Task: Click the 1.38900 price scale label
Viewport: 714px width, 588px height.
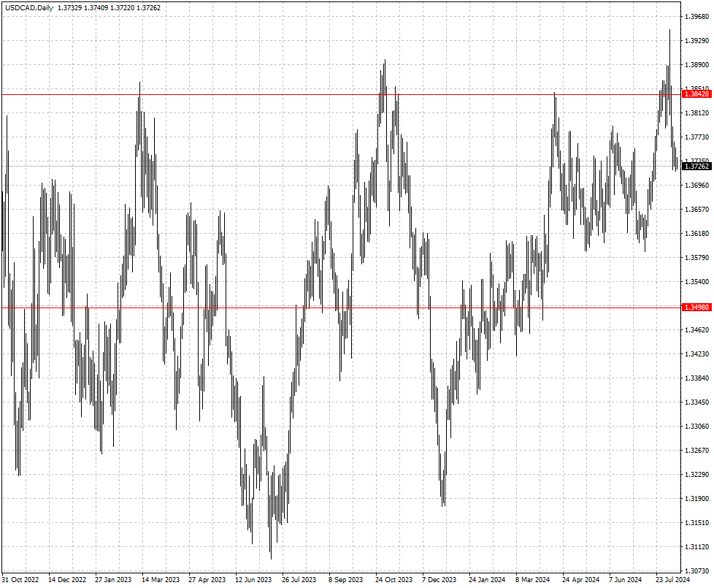Action: pyautogui.click(x=695, y=65)
